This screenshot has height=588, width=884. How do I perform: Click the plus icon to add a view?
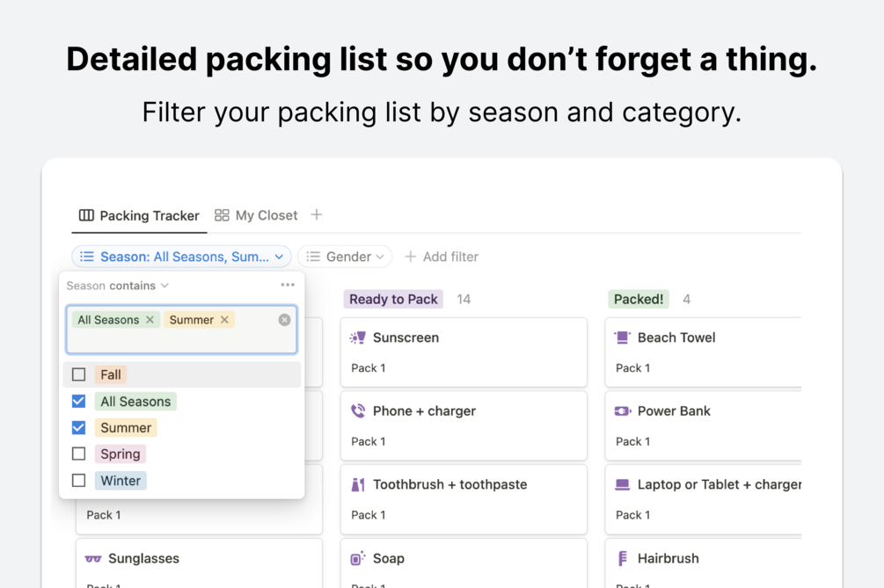pyautogui.click(x=317, y=215)
